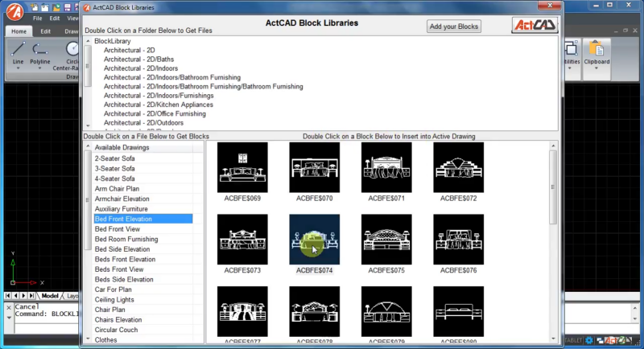Image resolution: width=644 pixels, height=349 pixels.
Task: Select the Polyline tool in the ribbon
Action: [x=39, y=53]
